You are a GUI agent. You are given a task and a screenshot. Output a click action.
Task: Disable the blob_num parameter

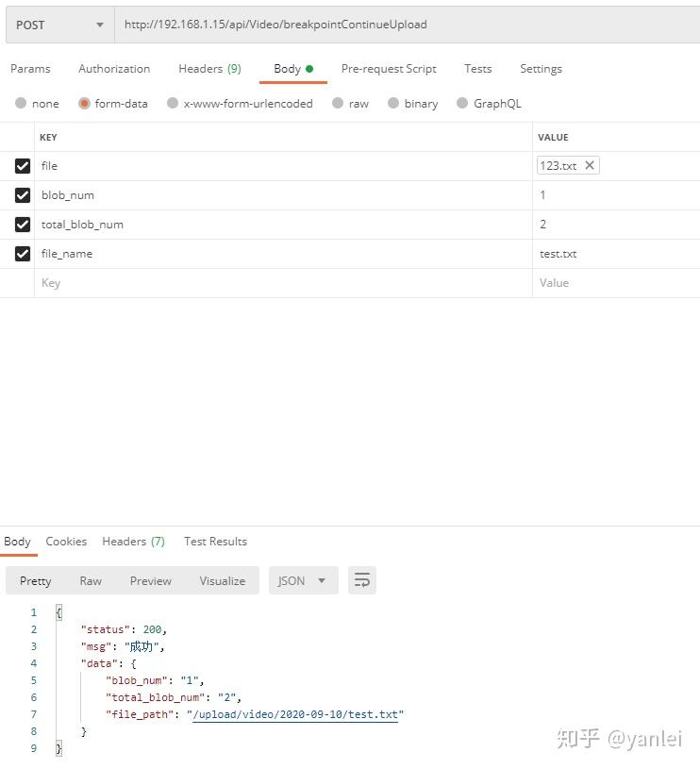pos(23,194)
